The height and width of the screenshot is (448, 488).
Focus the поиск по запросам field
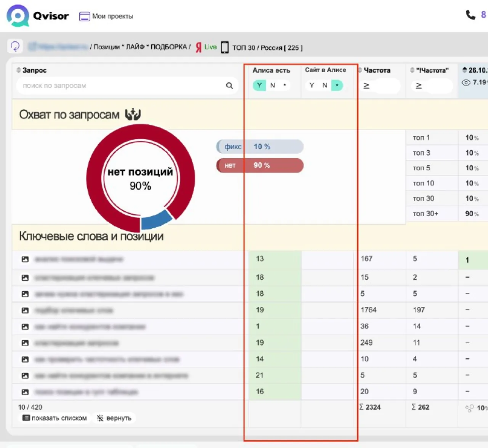point(127,85)
